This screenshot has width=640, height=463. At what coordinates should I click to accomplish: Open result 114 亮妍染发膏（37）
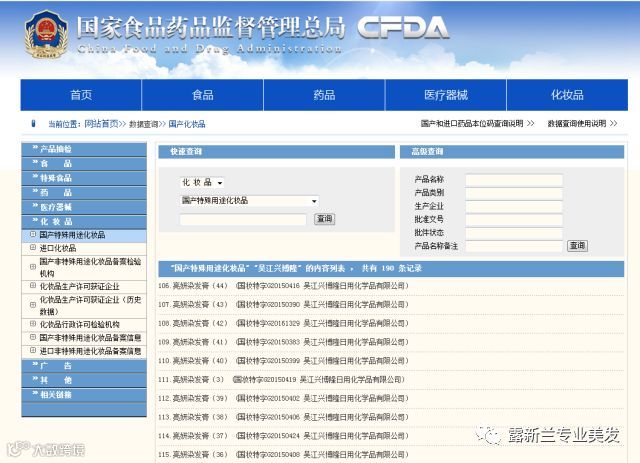pos(284,436)
